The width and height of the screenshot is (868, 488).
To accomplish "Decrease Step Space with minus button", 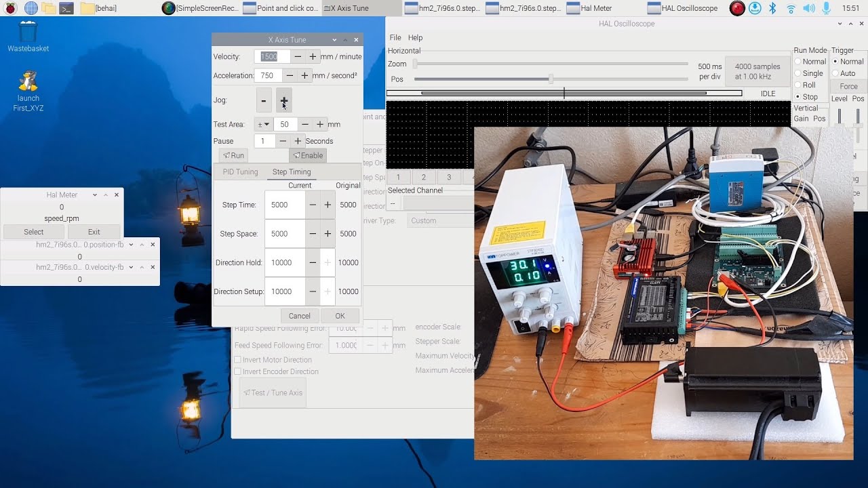I will [313, 234].
